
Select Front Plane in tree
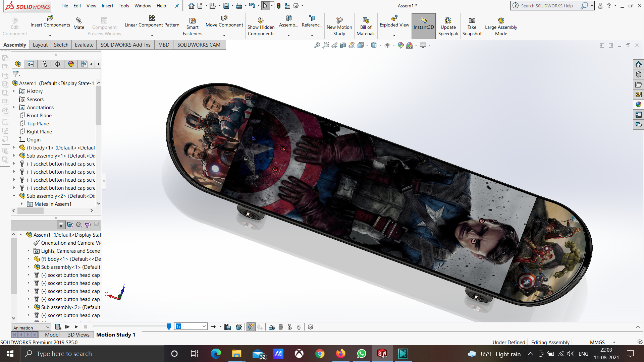tap(39, 115)
